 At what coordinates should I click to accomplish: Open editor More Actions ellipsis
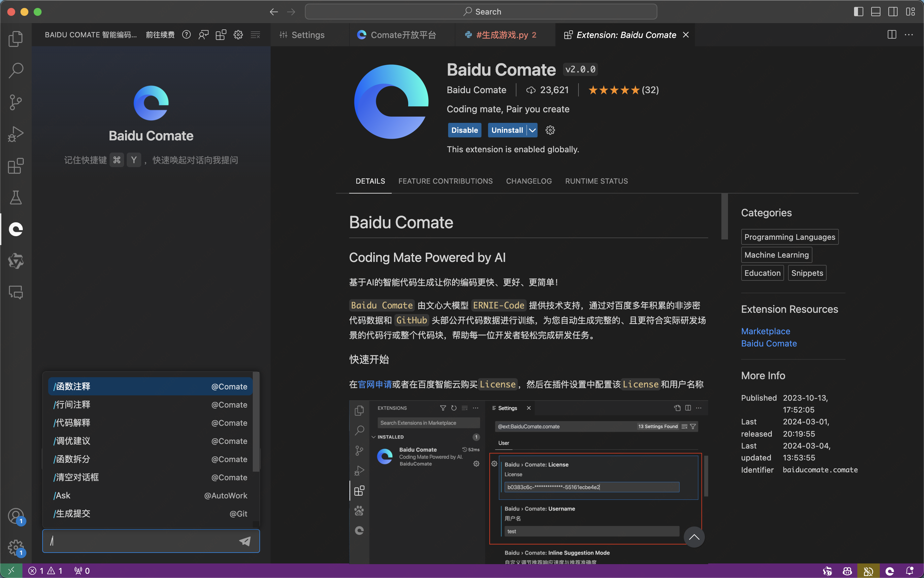click(909, 35)
